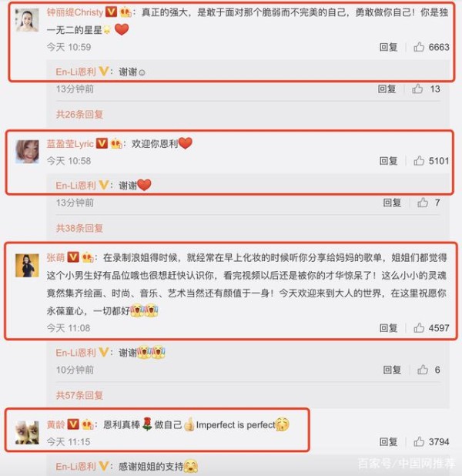Expand 共26条回复 replies
The height and width of the screenshot is (476, 462).
[79, 115]
